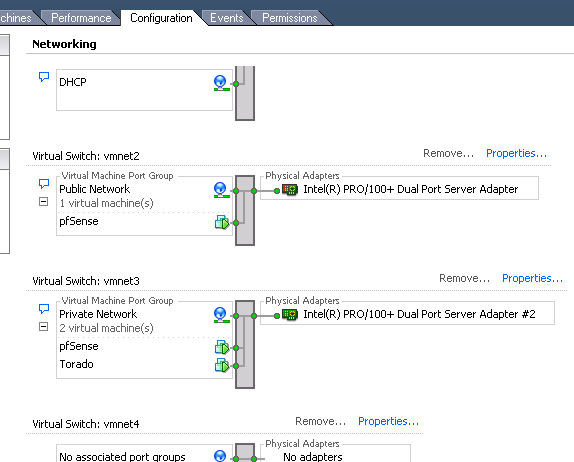The height and width of the screenshot is (462, 574).
Task: Open the Permissions tab
Action: pos(290,18)
